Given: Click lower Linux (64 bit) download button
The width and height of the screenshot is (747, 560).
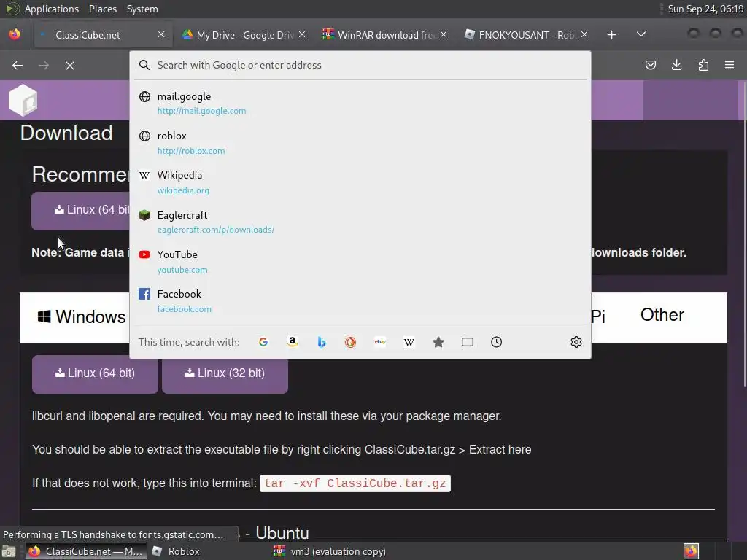Looking at the screenshot, I should pyautogui.click(x=95, y=374).
